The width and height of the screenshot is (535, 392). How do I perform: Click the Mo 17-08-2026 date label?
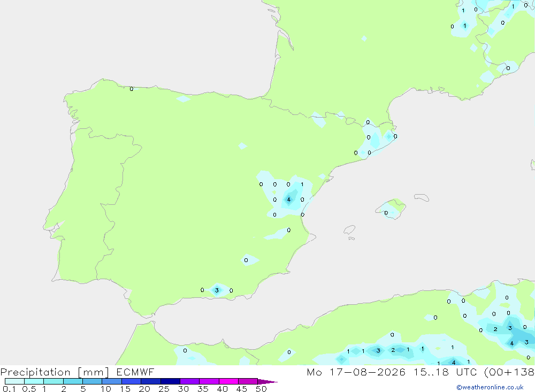(x=356, y=372)
